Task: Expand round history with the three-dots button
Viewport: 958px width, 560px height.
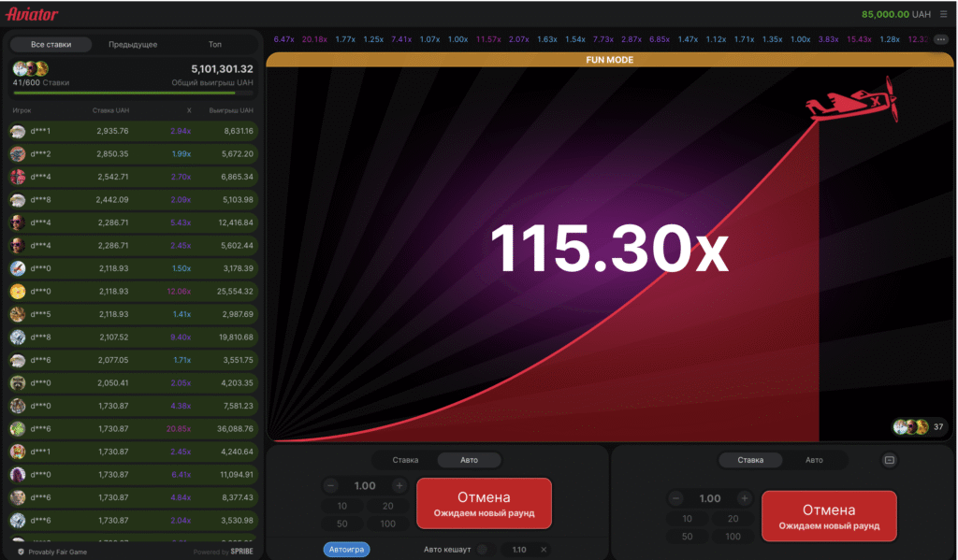Action: click(941, 39)
